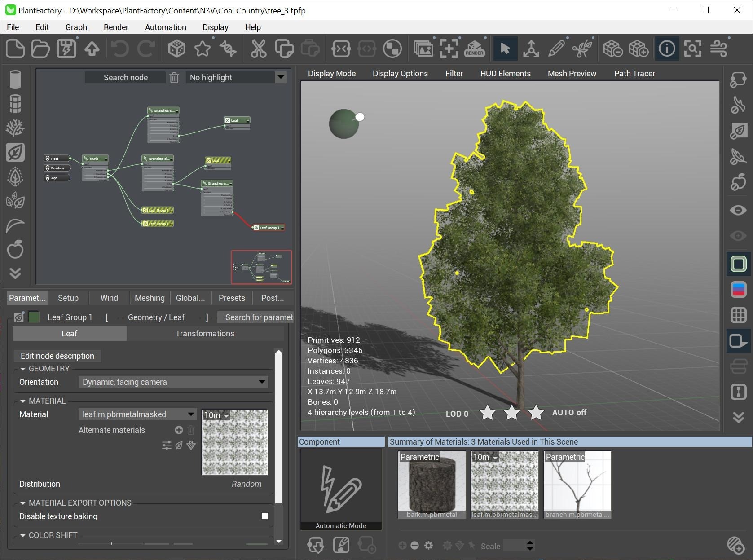Click the dice randomize icon

pos(176,49)
